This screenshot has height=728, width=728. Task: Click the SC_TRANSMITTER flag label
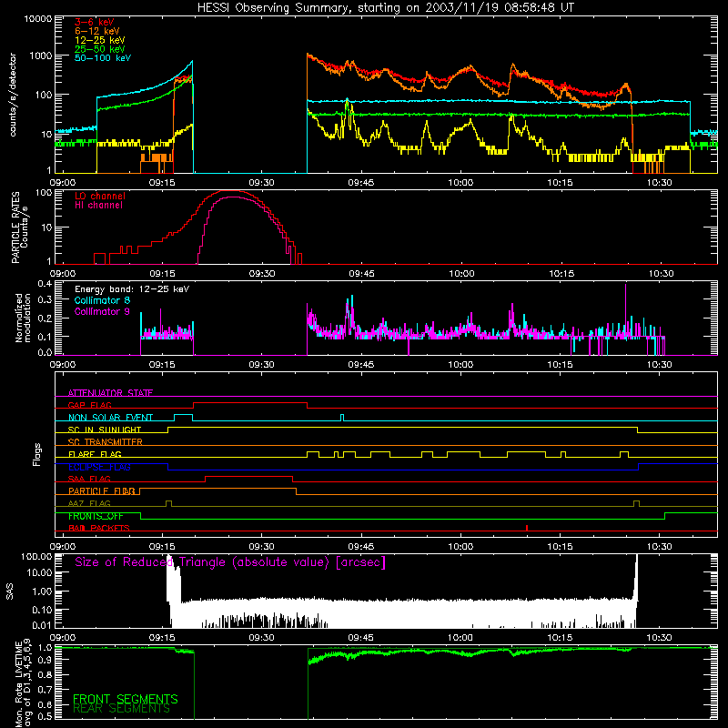pyautogui.click(x=106, y=442)
